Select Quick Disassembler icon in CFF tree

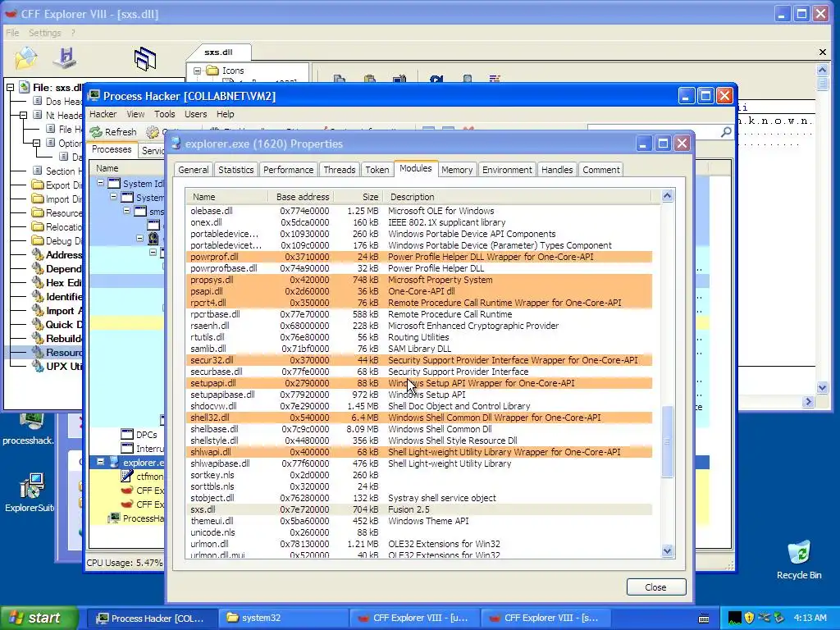pyautogui.click(x=38, y=325)
